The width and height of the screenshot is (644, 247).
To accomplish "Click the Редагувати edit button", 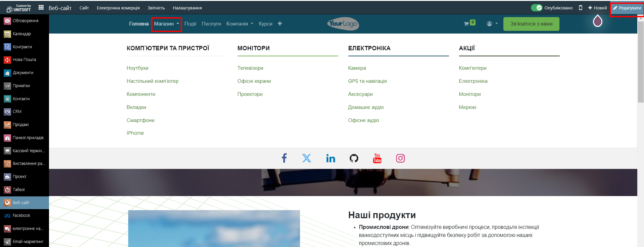I will (627, 8).
